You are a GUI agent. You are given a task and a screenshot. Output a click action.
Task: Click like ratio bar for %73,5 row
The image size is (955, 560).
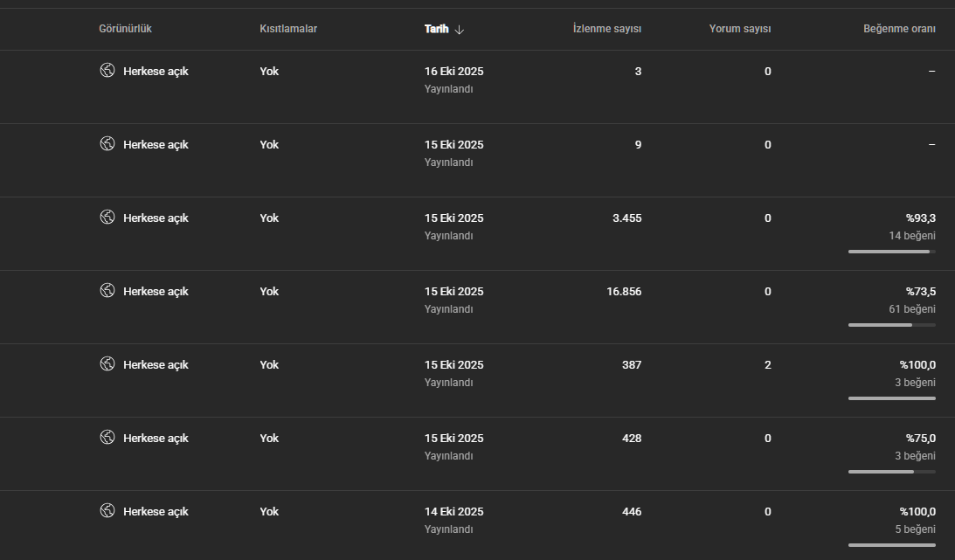tap(892, 325)
